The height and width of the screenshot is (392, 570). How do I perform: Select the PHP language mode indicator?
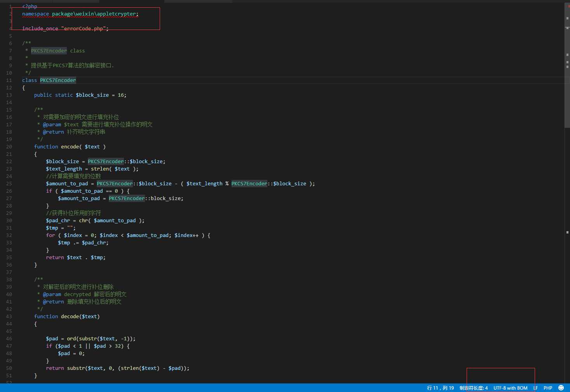tap(548, 388)
